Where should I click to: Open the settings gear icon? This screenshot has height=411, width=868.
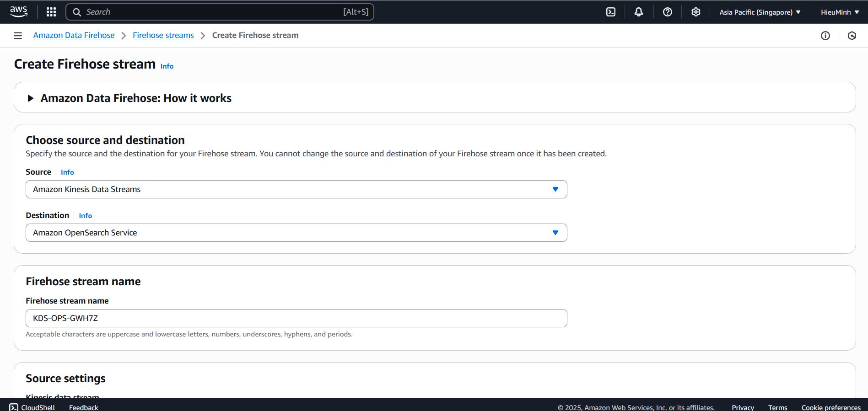click(696, 12)
